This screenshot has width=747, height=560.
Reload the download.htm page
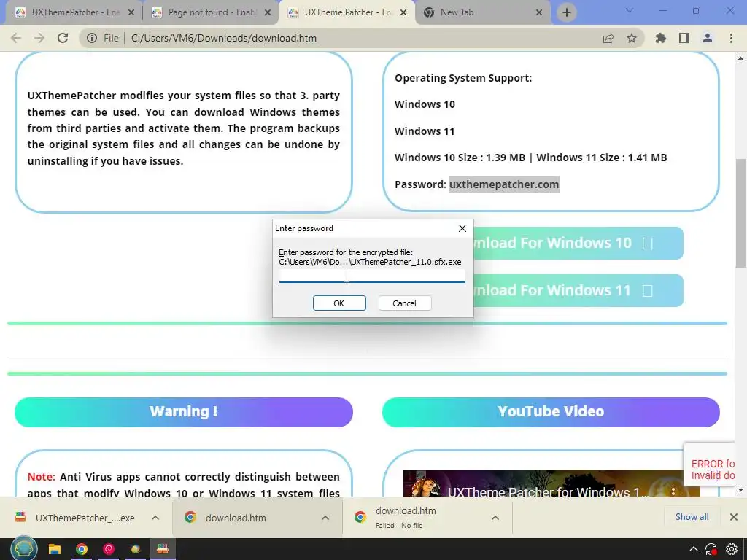63,38
